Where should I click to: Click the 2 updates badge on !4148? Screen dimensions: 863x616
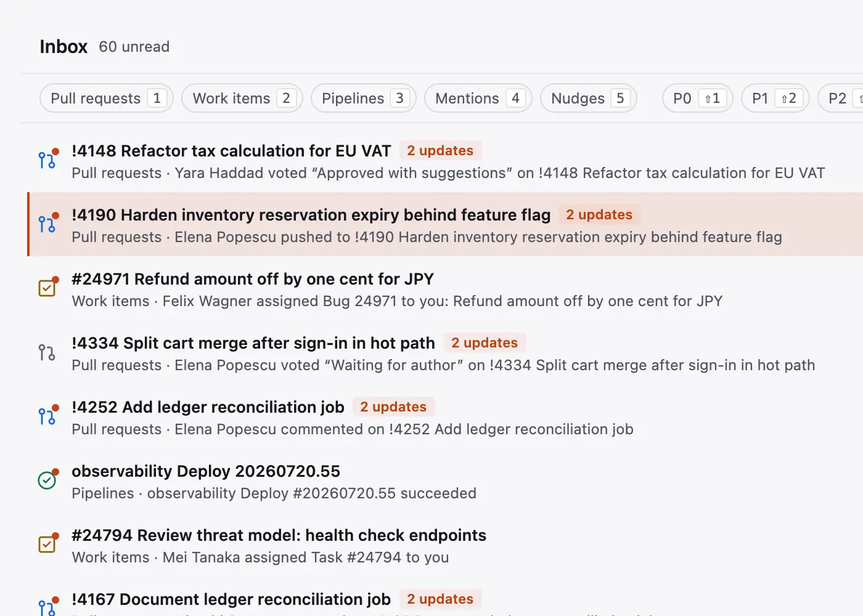pos(440,151)
